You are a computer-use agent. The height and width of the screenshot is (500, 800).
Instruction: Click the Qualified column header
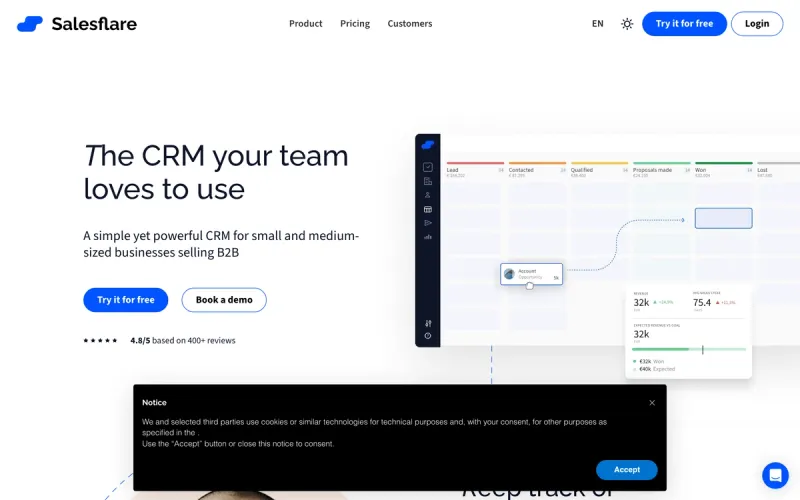[x=599, y=170]
